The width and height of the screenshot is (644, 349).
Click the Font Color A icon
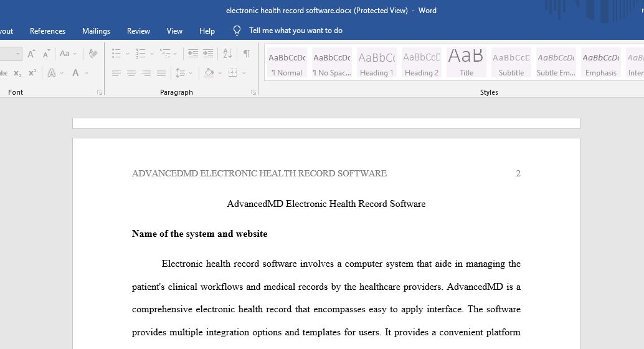tap(75, 73)
